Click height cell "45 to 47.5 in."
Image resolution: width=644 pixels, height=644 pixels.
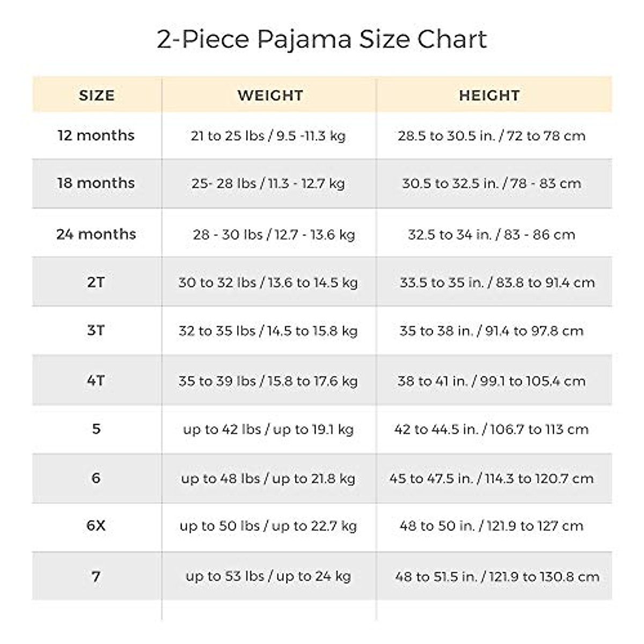pos(491,479)
